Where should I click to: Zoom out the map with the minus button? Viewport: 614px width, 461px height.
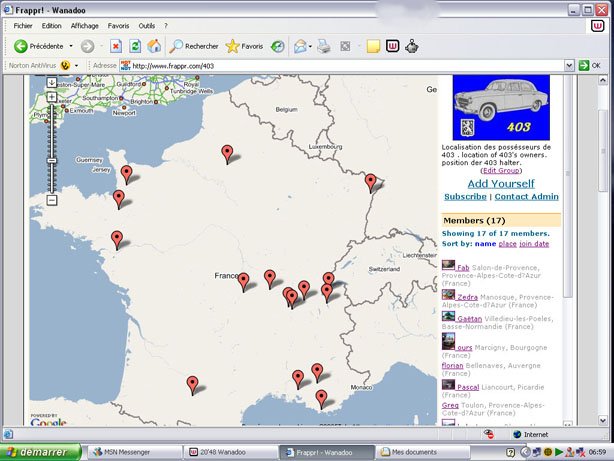tap(51, 200)
